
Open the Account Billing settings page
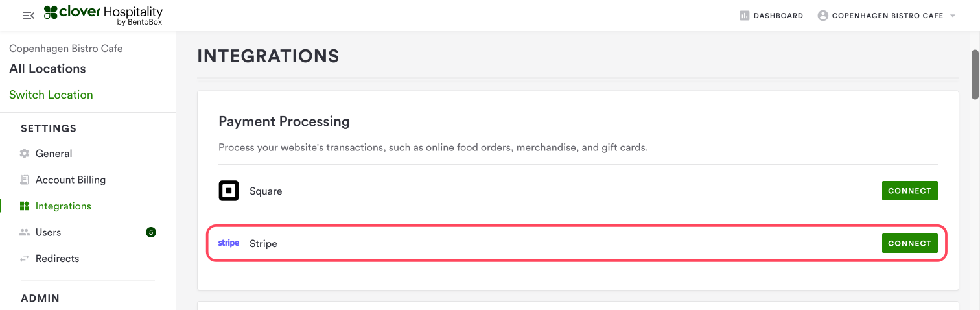(x=71, y=180)
